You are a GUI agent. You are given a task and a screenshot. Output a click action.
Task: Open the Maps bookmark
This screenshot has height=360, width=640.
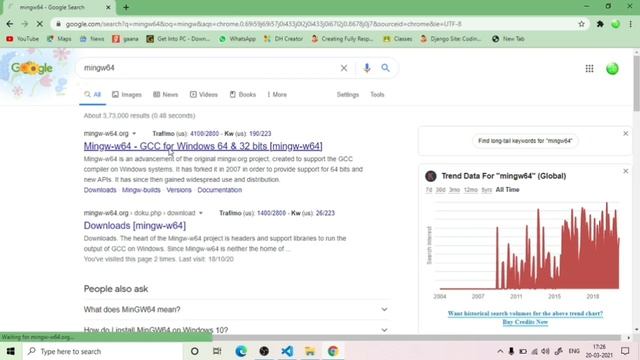(59, 39)
